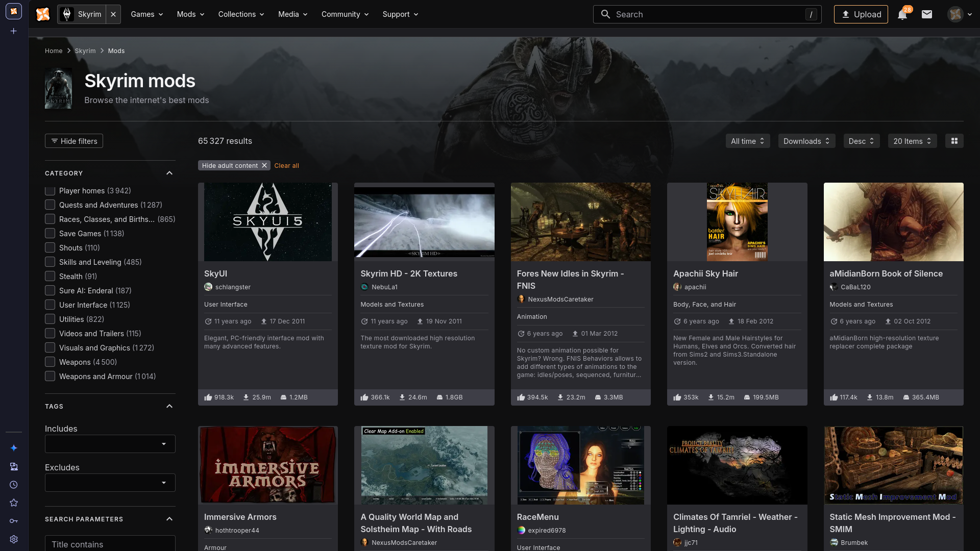Click the NebuLa1 author avatar
This screenshot has width=980, height=551.
[x=364, y=287]
